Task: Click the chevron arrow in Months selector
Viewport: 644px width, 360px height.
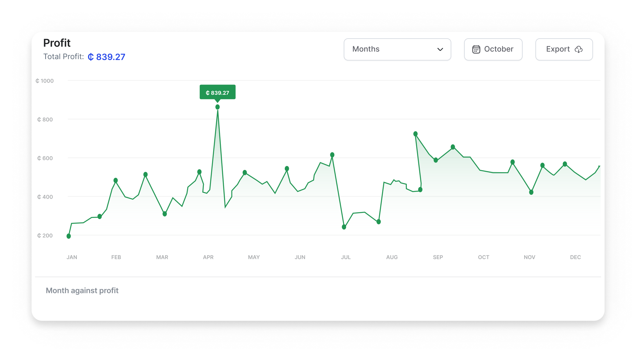Action: [440, 49]
